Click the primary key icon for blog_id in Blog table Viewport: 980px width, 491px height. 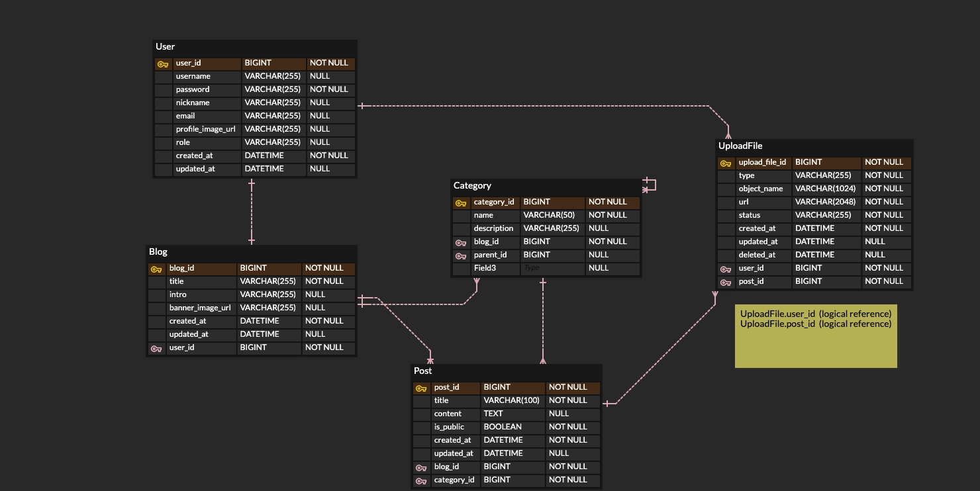[156, 269]
